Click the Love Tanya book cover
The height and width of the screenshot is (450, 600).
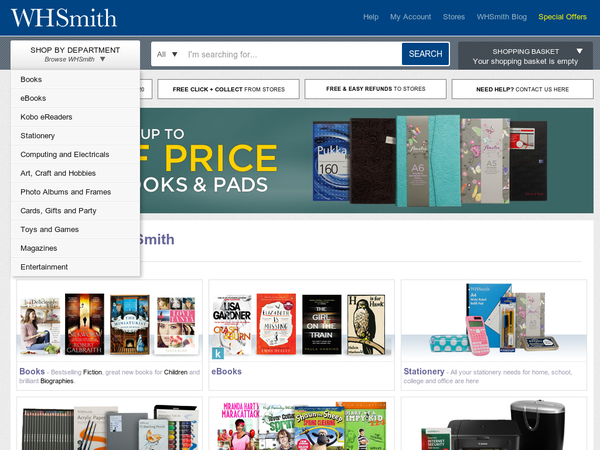coord(176,326)
